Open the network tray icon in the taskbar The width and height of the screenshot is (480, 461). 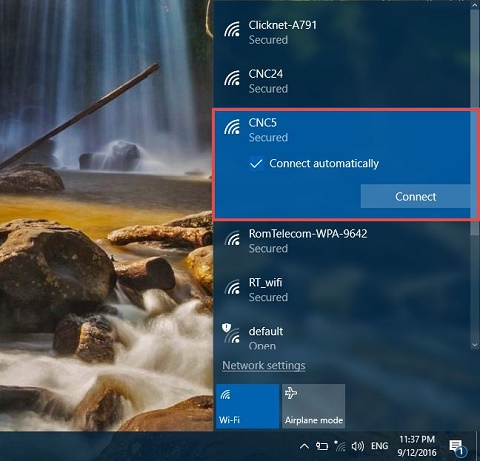pyautogui.click(x=340, y=446)
